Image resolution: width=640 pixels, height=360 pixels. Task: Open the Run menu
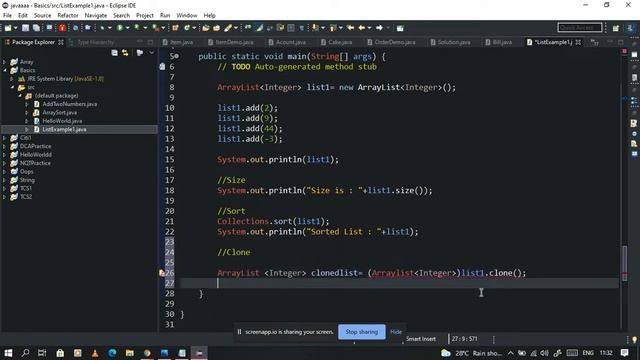click(165, 16)
